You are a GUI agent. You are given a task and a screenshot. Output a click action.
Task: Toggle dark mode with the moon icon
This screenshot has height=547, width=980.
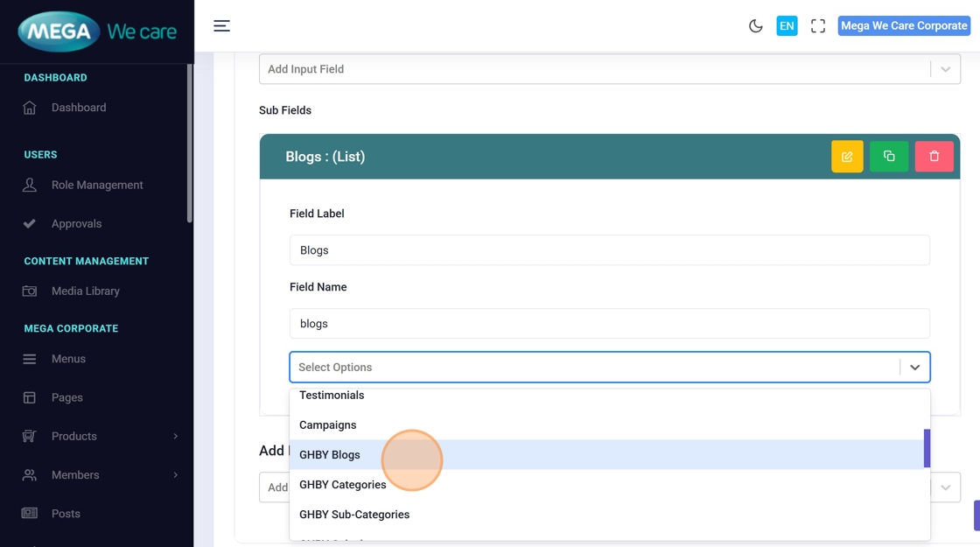(756, 26)
